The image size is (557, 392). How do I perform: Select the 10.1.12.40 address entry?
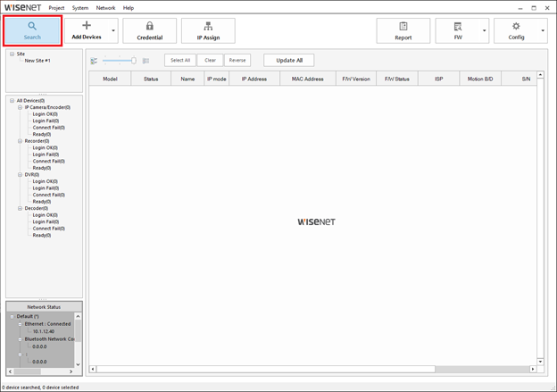click(44, 331)
